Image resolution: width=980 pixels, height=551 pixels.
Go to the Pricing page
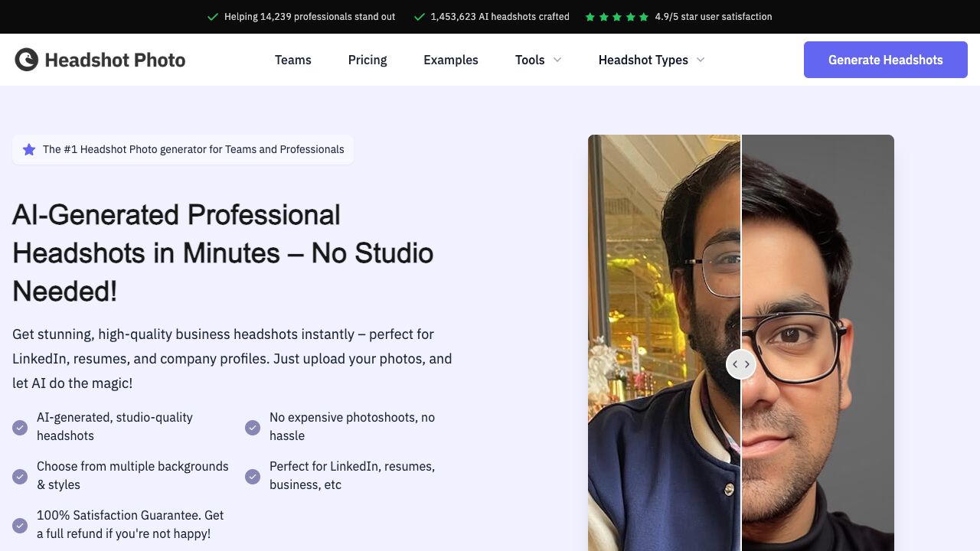coord(367,60)
